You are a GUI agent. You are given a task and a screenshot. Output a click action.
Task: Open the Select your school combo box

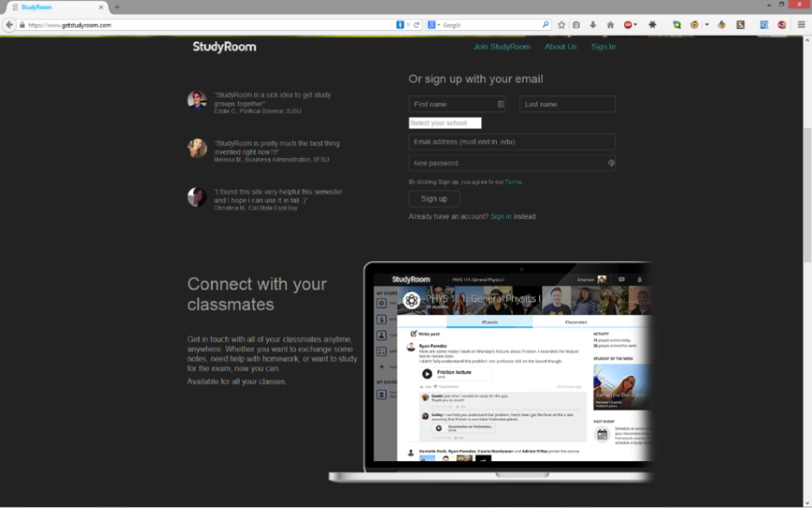444,123
